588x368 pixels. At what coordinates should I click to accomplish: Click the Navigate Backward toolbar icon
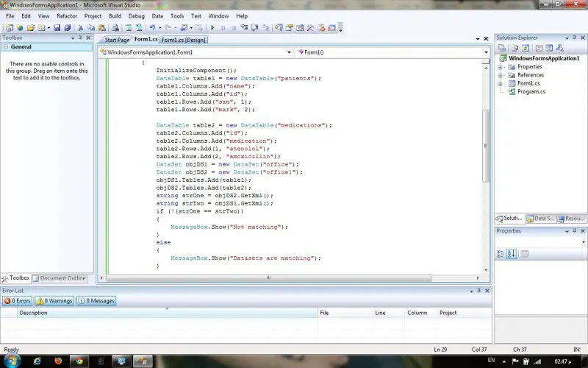pyautogui.click(x=183, y=28)
